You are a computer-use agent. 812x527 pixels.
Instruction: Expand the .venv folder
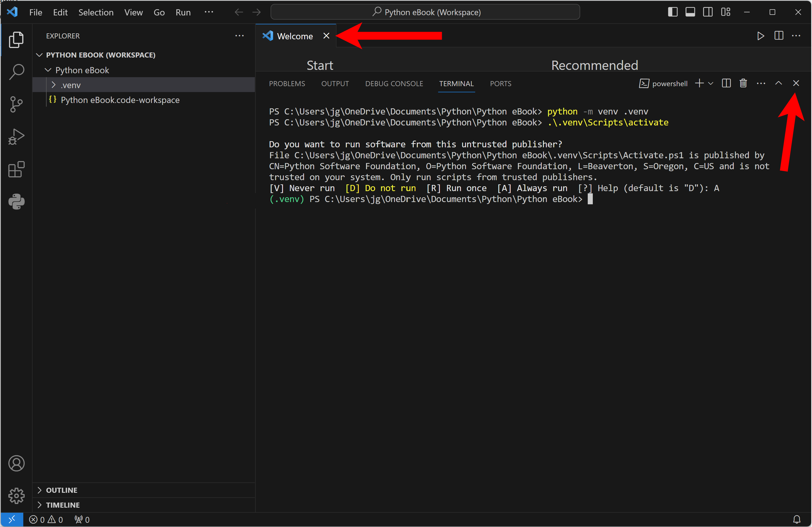tap(143, 85)
